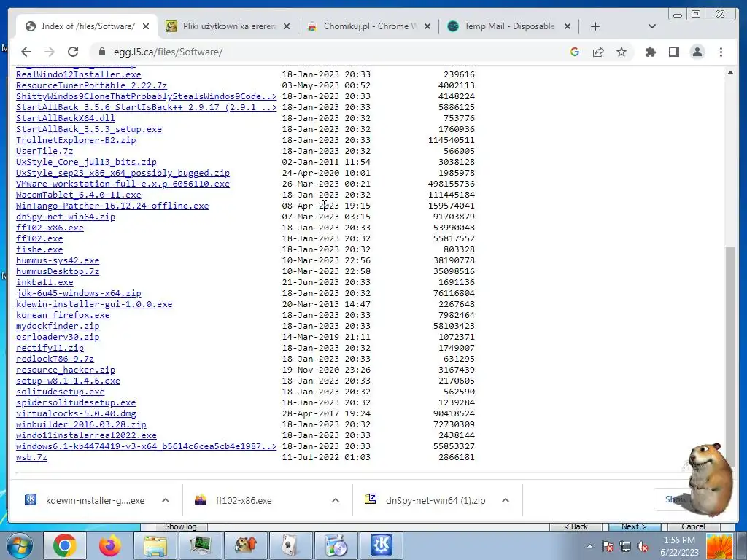
Task: Expand options for kdewin-installer download
Action: [x=166, y=500]
